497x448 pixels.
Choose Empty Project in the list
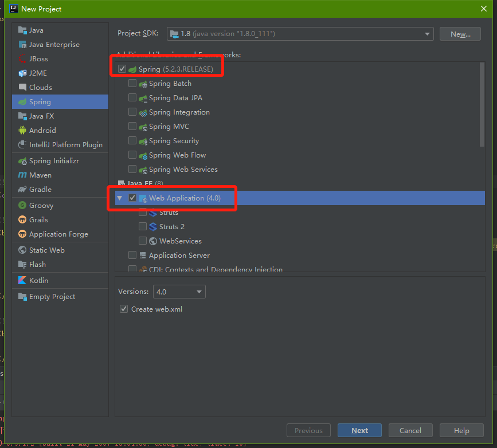pyautogui.click(x=60, y=297)
